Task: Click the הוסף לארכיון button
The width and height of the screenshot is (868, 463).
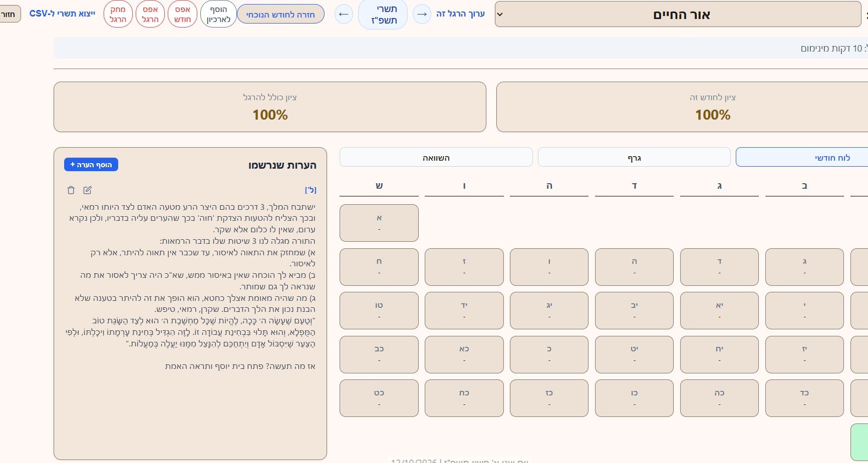Action: point(218,14)
